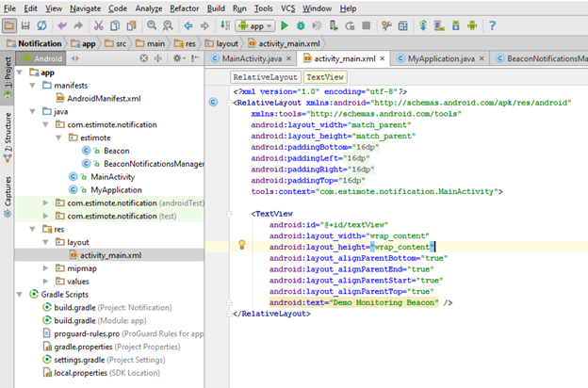Image resolution: width=588 pixels, height=388 pixels.
Task: Fold the TextView tag using gutter marker
Action: pyautogui.click(x=229, y=214)
